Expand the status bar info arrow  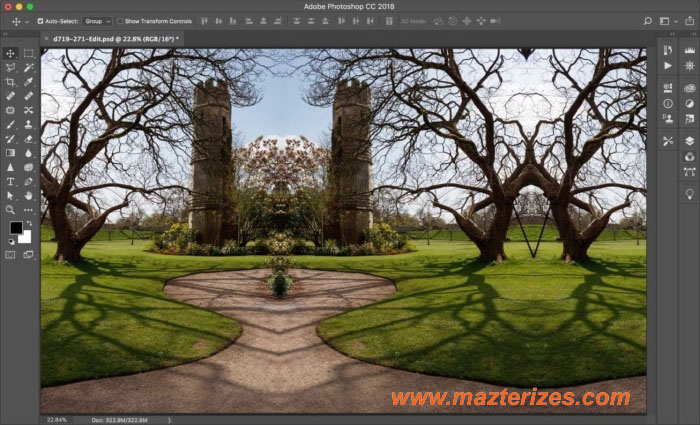[x=169, y=420]
